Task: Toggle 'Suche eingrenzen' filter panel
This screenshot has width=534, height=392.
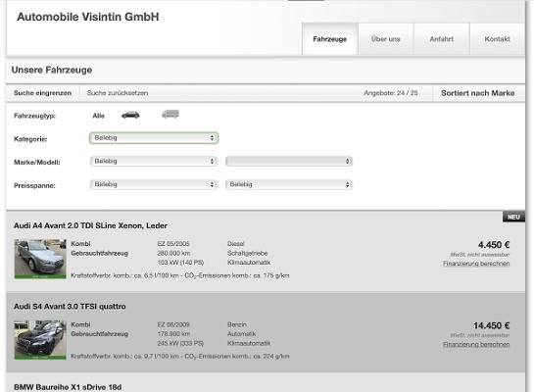Action: pyautogui.click(x=42, y=93)
